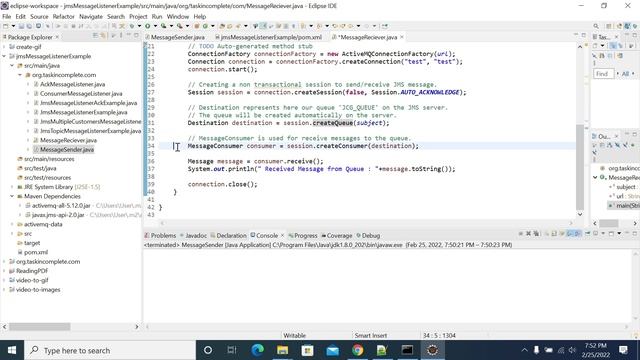Viewport: 640px width, 360px height.
Task: Collapse Maven Dependencies node
Action: [x=12, y=196]
